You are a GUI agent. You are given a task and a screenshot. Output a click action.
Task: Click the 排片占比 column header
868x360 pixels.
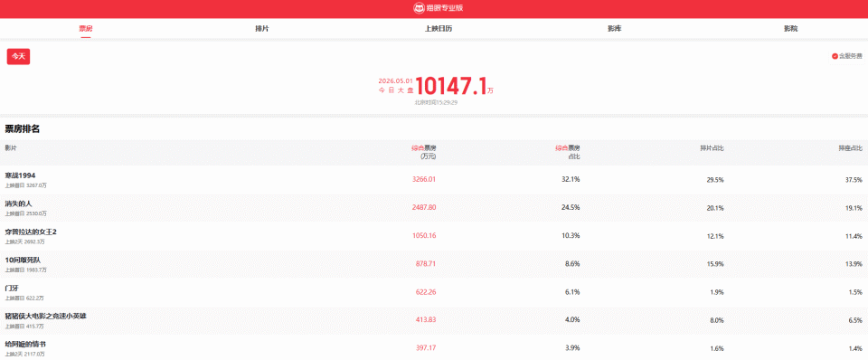[x=712, y=147]
